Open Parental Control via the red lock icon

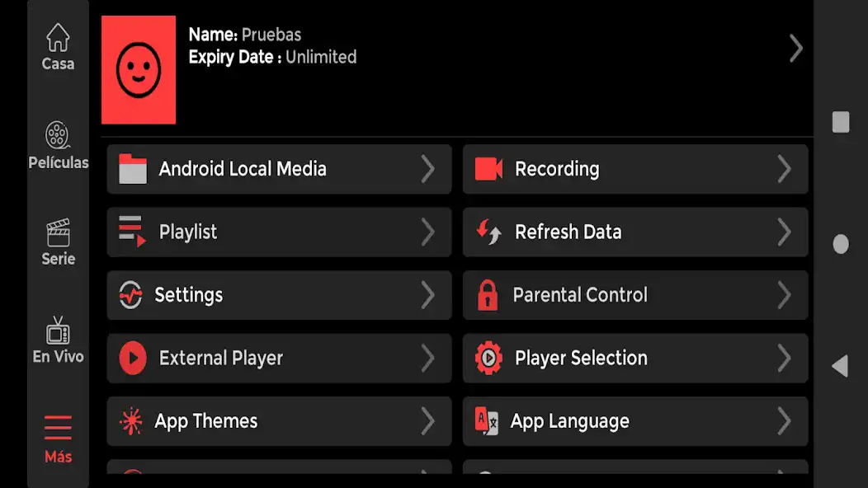488,295
